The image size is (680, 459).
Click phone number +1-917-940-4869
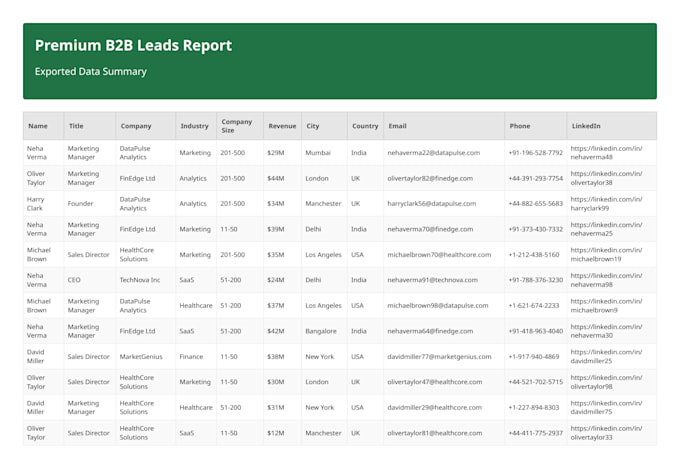[534, 357]
